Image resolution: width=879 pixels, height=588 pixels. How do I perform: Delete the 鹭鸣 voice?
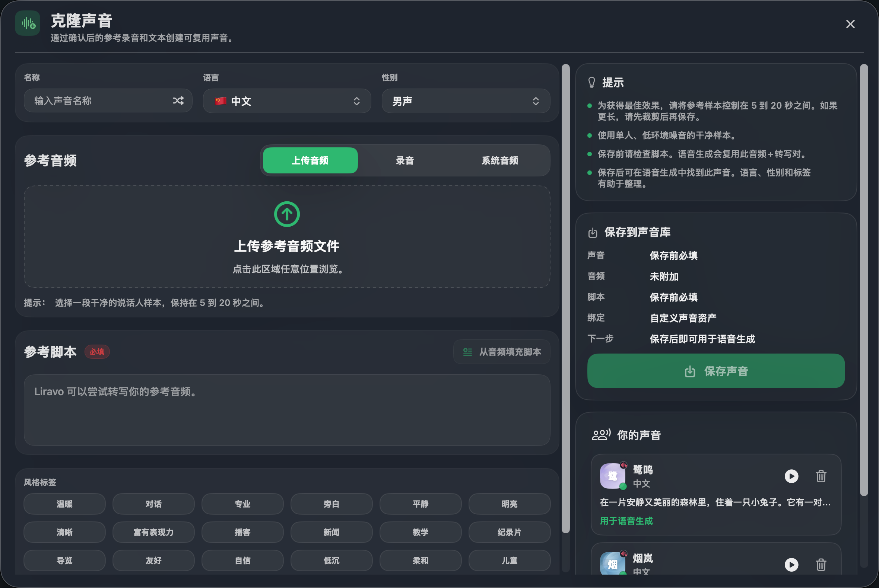(x=821, y=476)
